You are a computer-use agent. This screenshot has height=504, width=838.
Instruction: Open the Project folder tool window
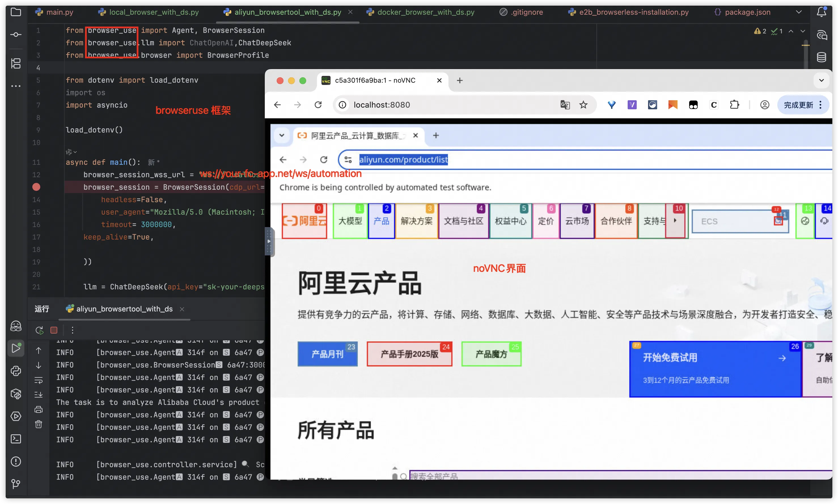pos(16,12)
